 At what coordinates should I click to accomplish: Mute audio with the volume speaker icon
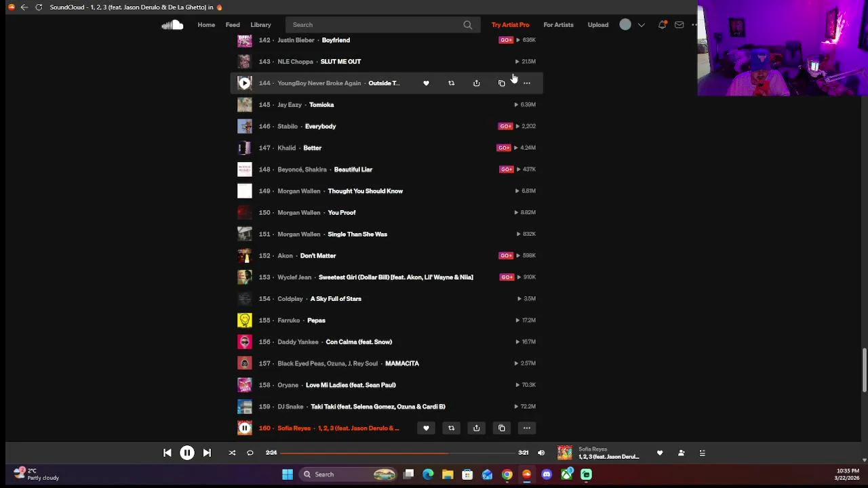point(541,453)
